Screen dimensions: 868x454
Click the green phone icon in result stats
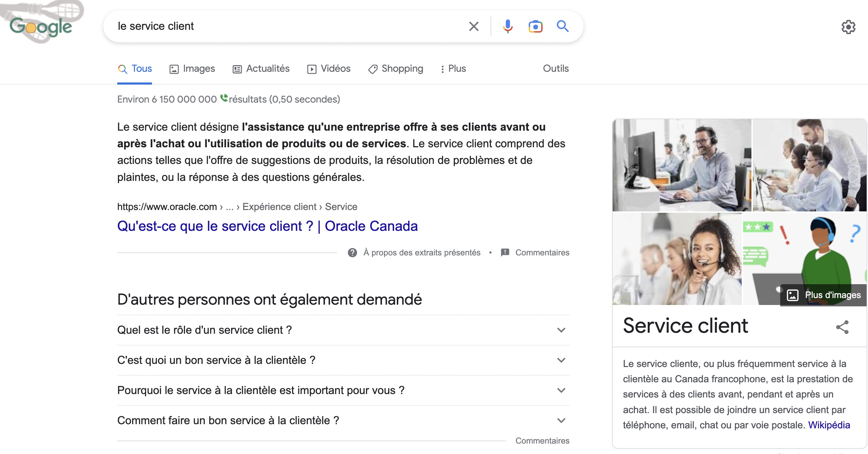[224, 98]
